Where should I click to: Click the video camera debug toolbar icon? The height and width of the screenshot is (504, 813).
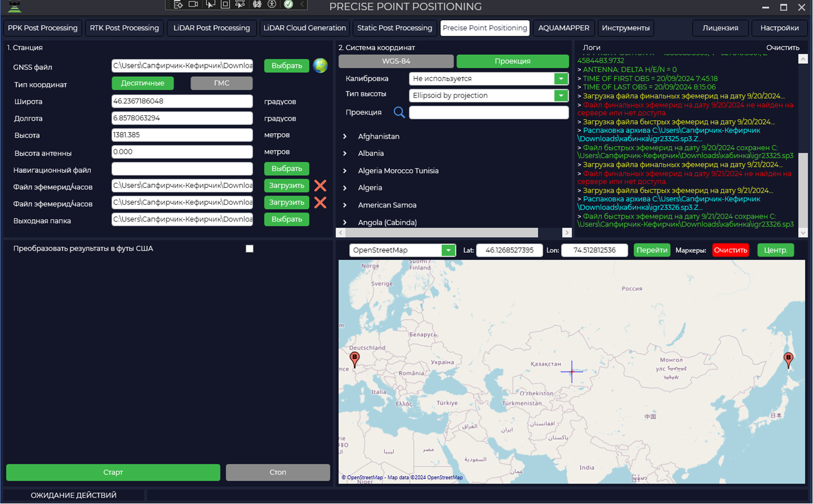point(193,4)
